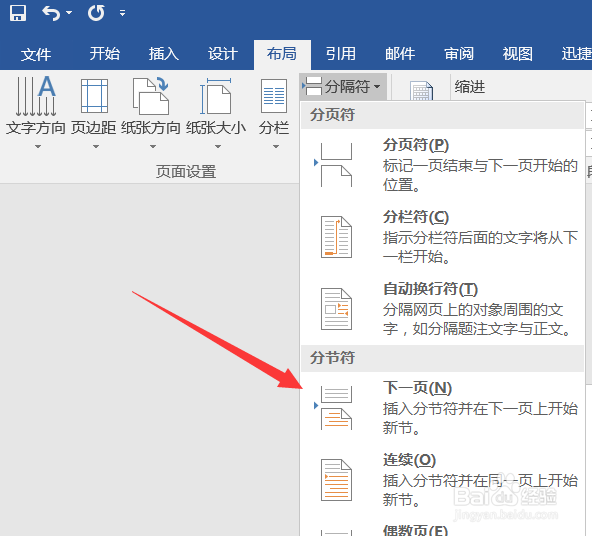Choose 分页符(P) page break option
592x536 pixels.
(x=442, y=165)
